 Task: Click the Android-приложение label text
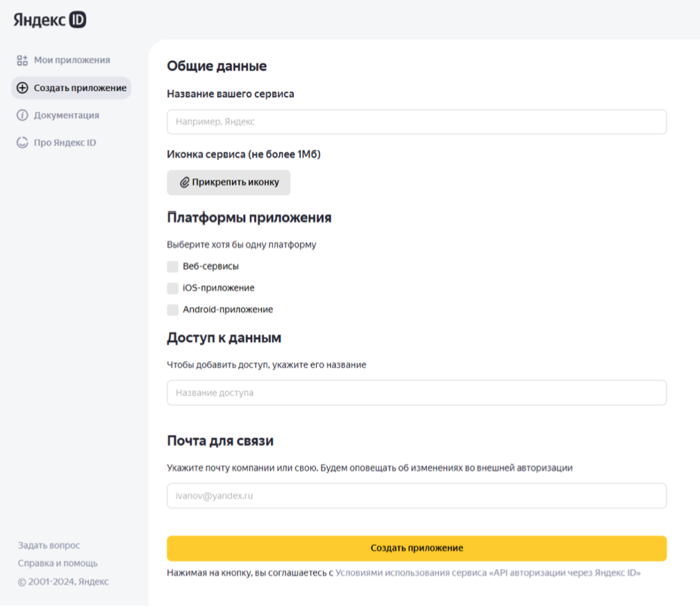pos(228,310)
